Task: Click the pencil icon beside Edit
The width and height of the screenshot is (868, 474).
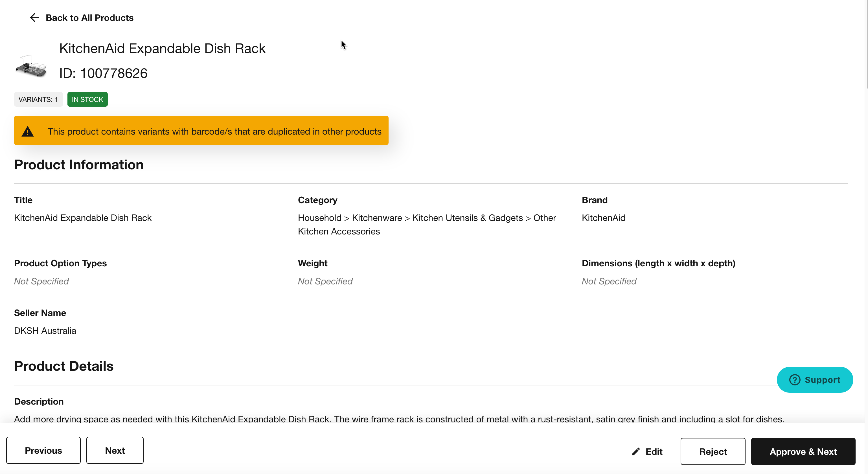Action: [635, 451]
